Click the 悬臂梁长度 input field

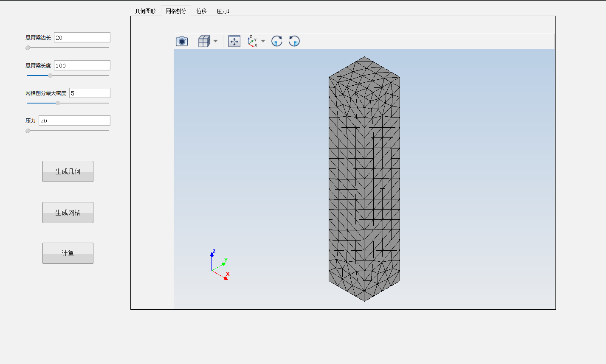[82, 65]
